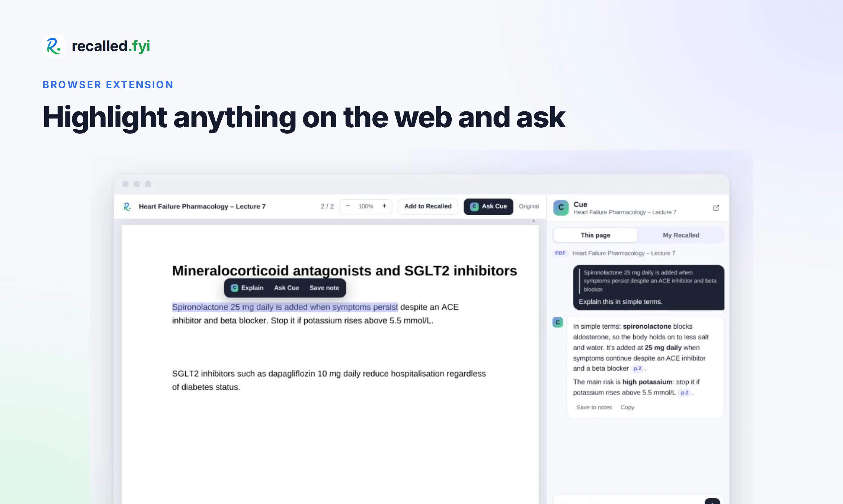Click Cue avatar beside the answer
The image size is (843, 504).
click(x=558, y=322)
